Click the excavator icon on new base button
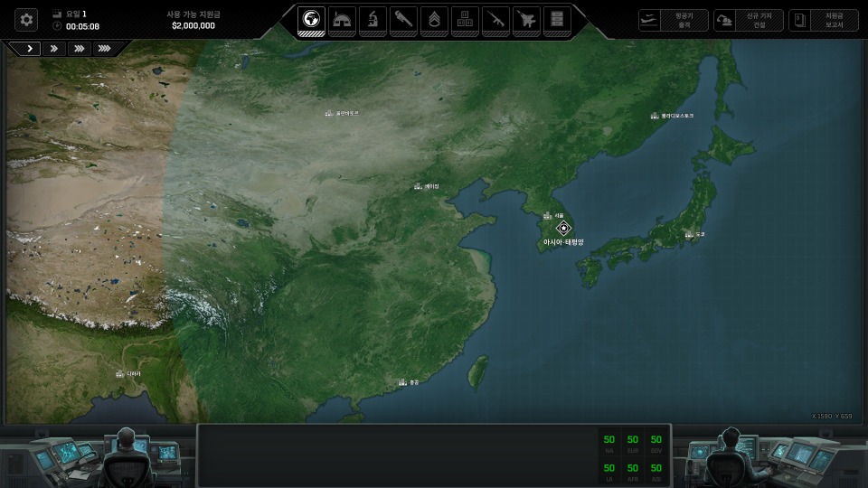The image size is (868, 488). point(724,21)
